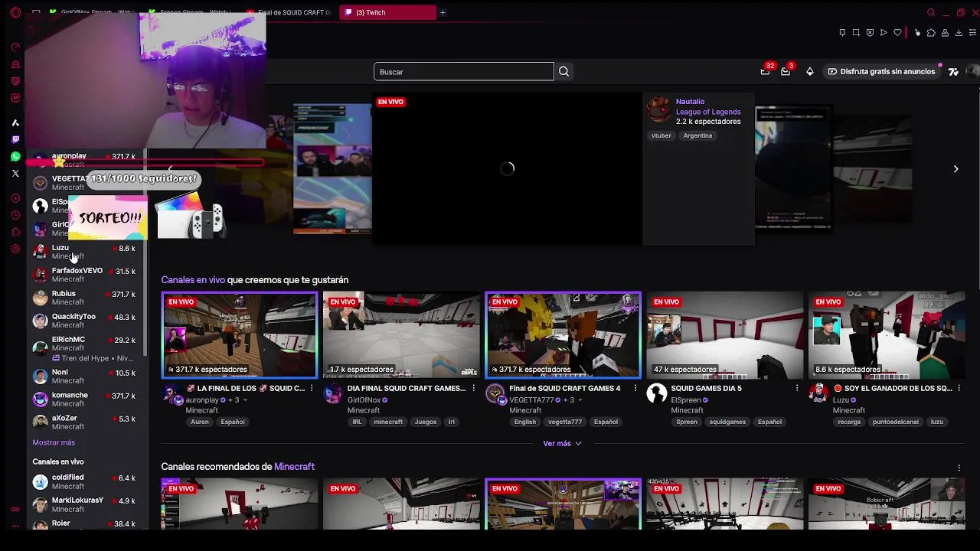Advance carousel with the right arrow
The width and height of the screenshot is (980, 551).
[x=955, y=168]
